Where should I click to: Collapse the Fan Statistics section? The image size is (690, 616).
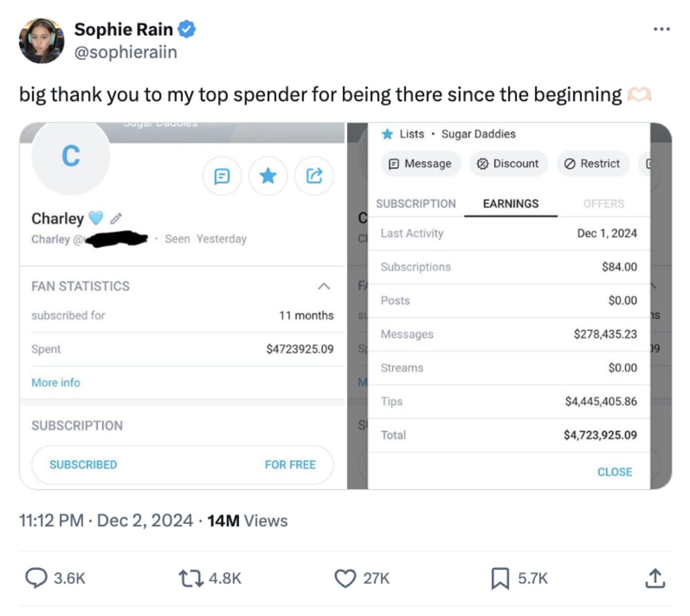(324, 286)
